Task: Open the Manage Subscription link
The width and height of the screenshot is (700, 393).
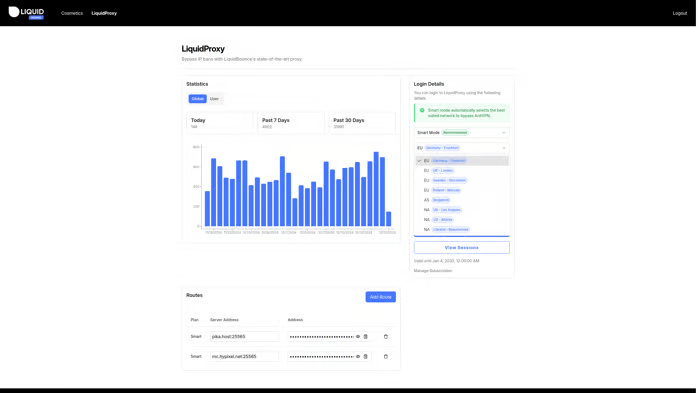Action: click(x=433, y=271)
